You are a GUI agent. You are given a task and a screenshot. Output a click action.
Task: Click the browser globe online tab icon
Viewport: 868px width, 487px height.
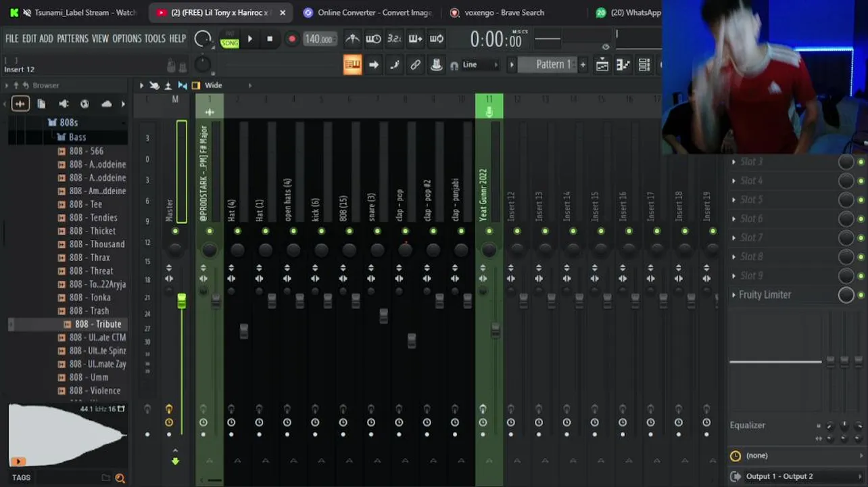click(85, 103)
